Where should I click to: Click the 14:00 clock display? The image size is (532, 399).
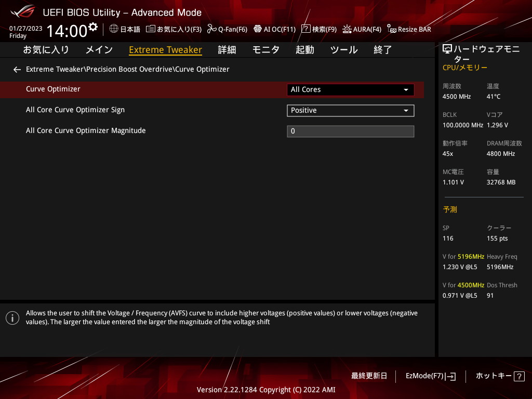coord(67,31)
